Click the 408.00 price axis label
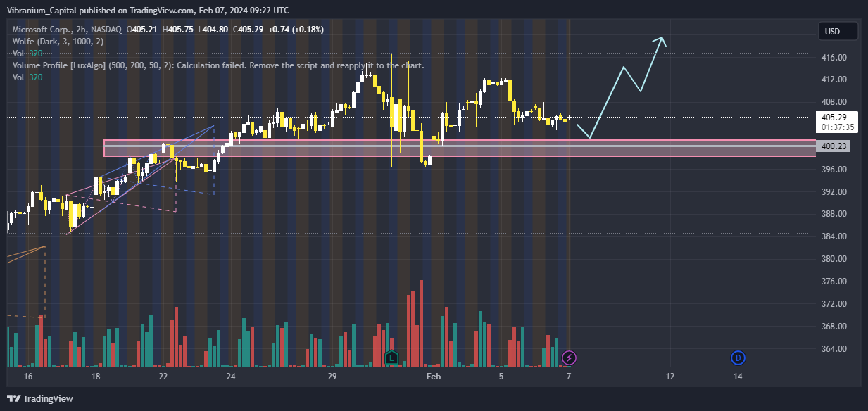The image size is (868, 411). 834,101
